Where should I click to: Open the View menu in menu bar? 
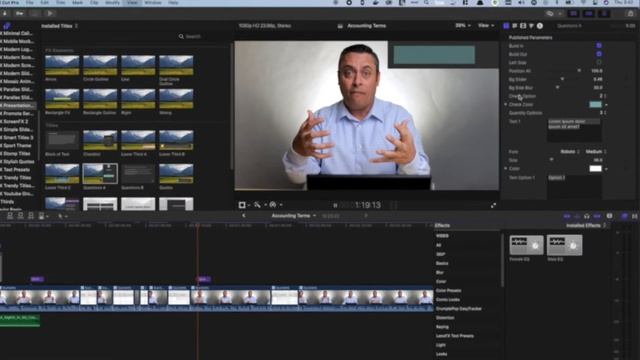132,3
